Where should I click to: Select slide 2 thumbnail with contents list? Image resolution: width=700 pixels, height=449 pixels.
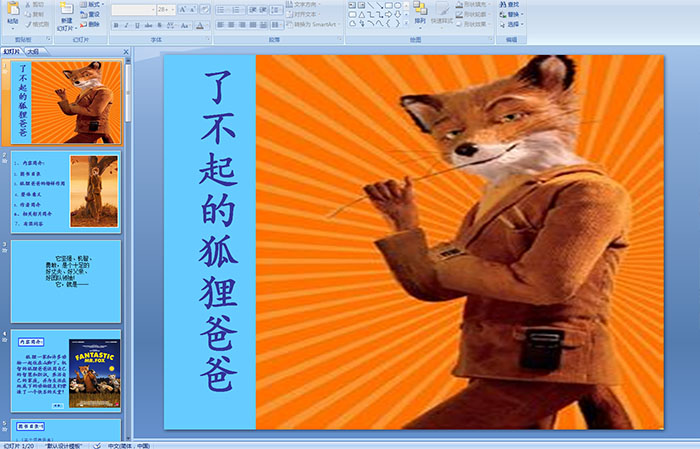[66, 192]
